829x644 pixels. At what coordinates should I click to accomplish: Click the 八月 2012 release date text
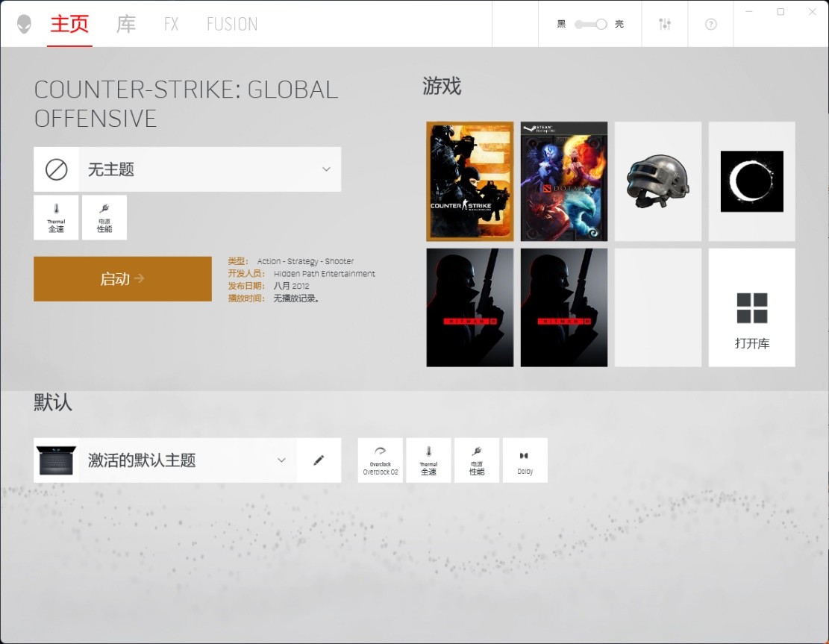coord(291,286)
